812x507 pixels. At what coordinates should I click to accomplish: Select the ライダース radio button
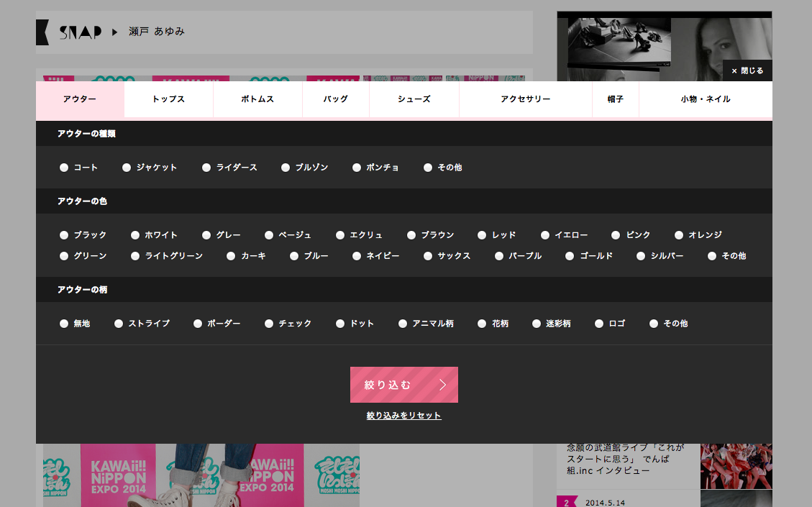pyautogui.click(x=206, y=168)
